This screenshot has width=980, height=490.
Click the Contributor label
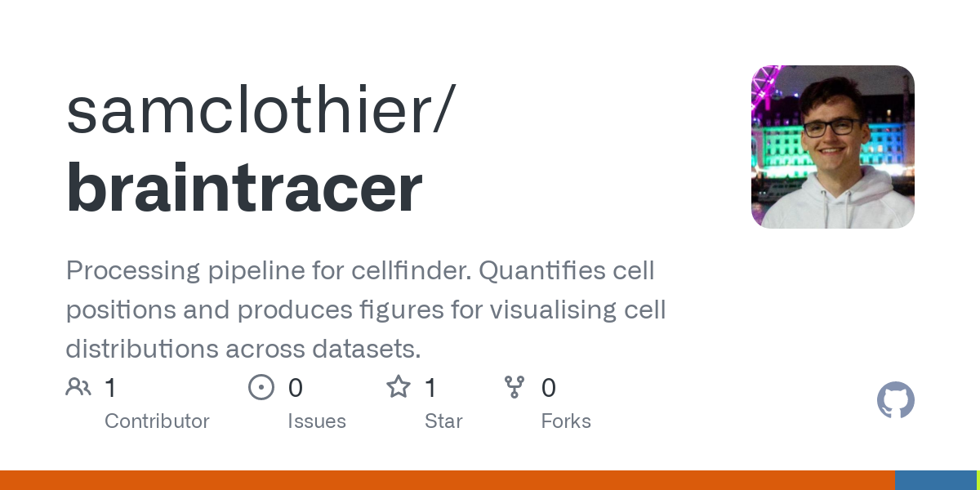157,421
